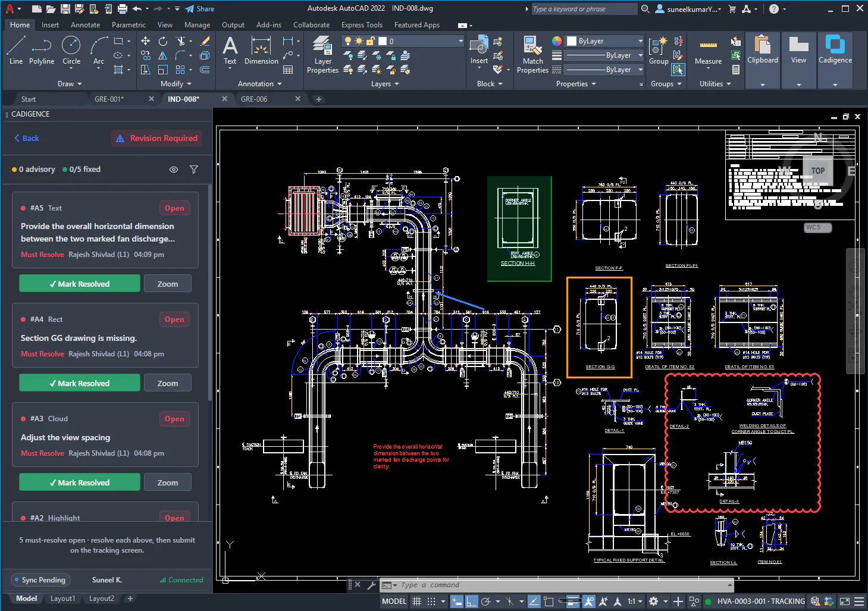Image resolution: width=868 pixels, height=611 pixels.
Task: Zoom to comment #A4 Rect
Action: pyautogui.click(x=168, y=384)
